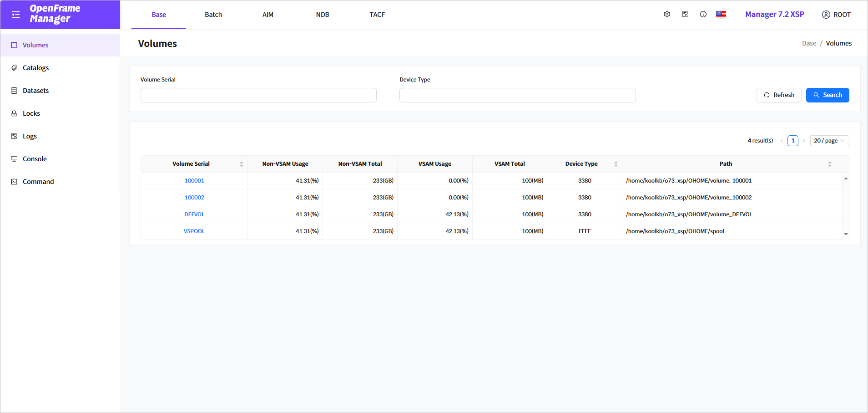This screenshot has width=868, height=413.
Task: Click the blue Search button
Action: click(827, 95)
